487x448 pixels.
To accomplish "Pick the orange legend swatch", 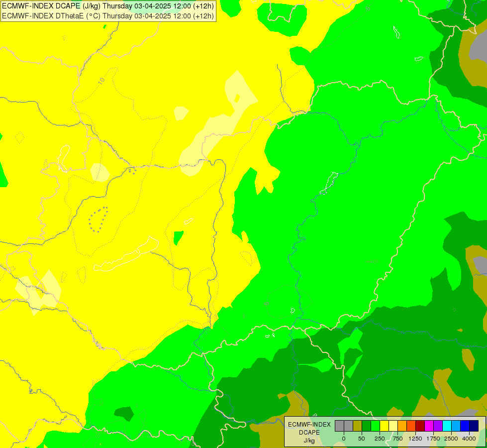I will click(x=402, y=426).
